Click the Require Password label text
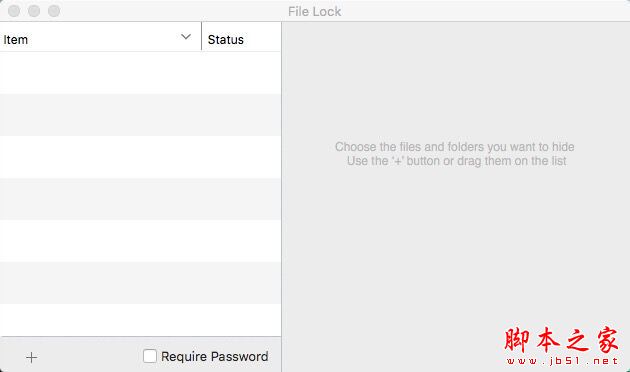The image size is (630, 372). click(215, 356)
